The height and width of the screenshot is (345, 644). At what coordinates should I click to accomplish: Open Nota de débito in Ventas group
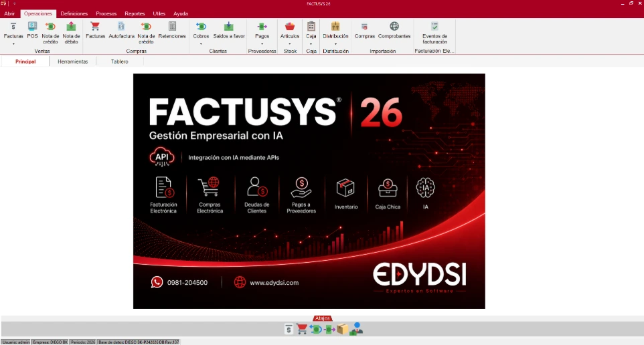[x=71, y=33]
